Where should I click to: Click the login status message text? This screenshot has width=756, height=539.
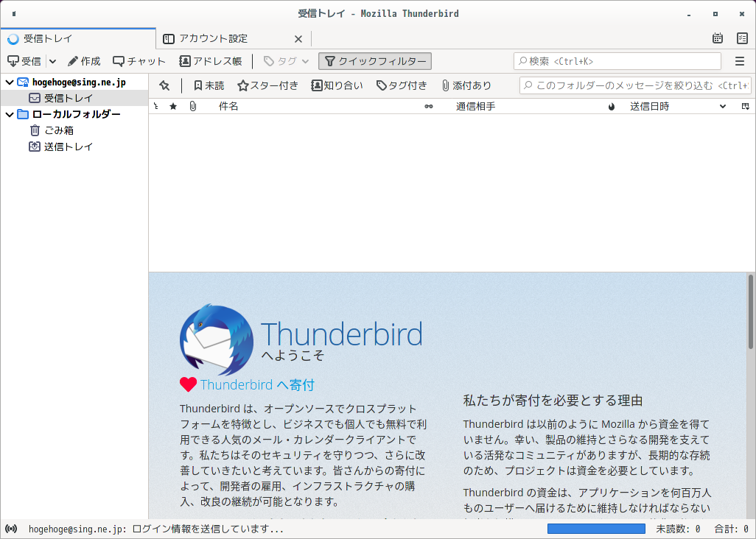point(156,529)
